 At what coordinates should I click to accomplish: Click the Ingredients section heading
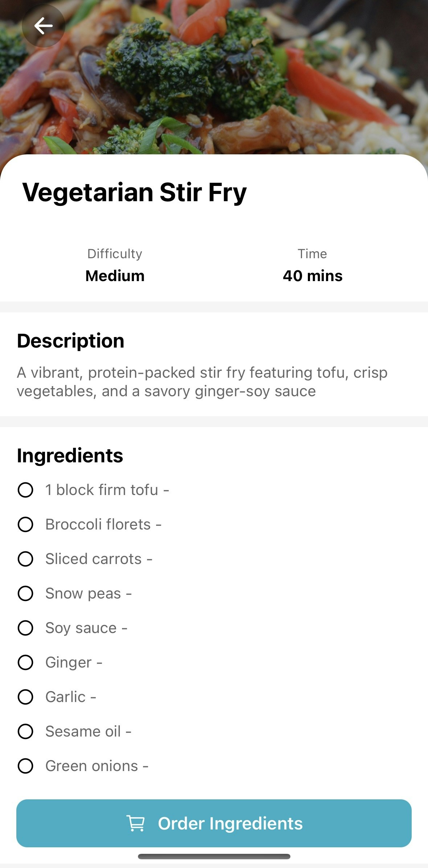click(70, 455)
